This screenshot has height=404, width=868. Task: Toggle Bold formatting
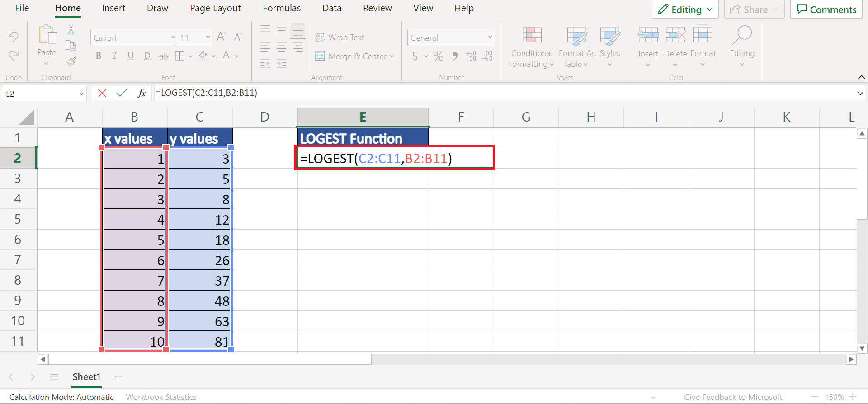click(x=99, y=56)
